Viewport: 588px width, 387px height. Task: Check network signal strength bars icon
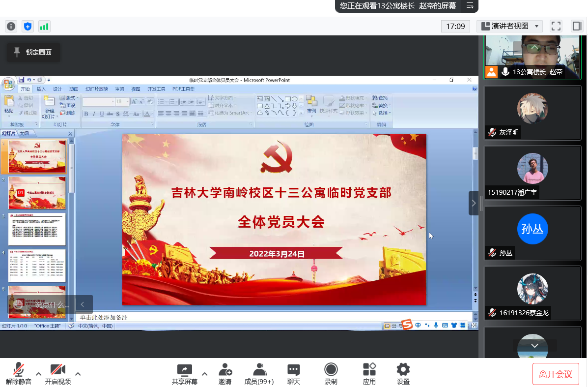[x=44, y=26]
